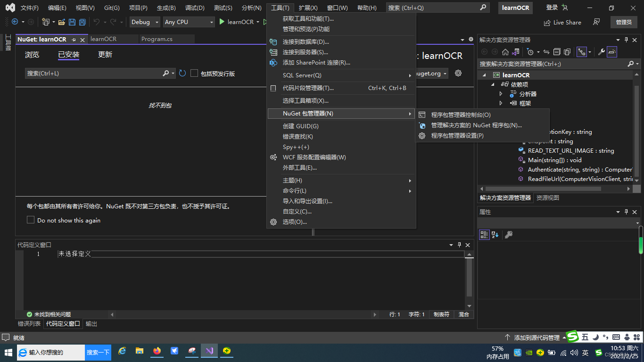Open 输出 bottom tab
This screenshot has width=644, height=362.
91,324
